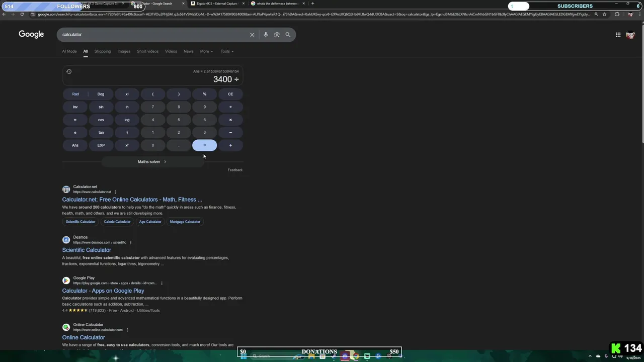Screen dimensions: 644x362
Task: Open the Age Calculator sitelink chip
Action: (x=150, y=222)
